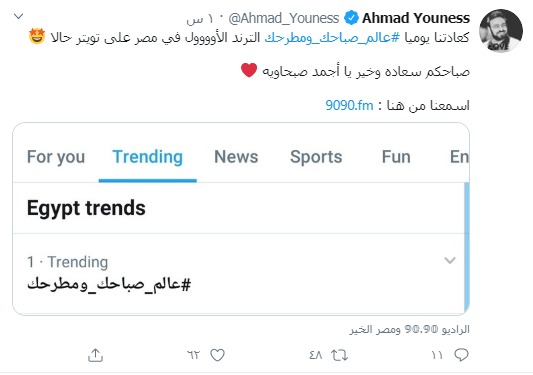Click the Ahmad Youness display name
Viewport: 533px width, 375px height.
pos(416,18)
